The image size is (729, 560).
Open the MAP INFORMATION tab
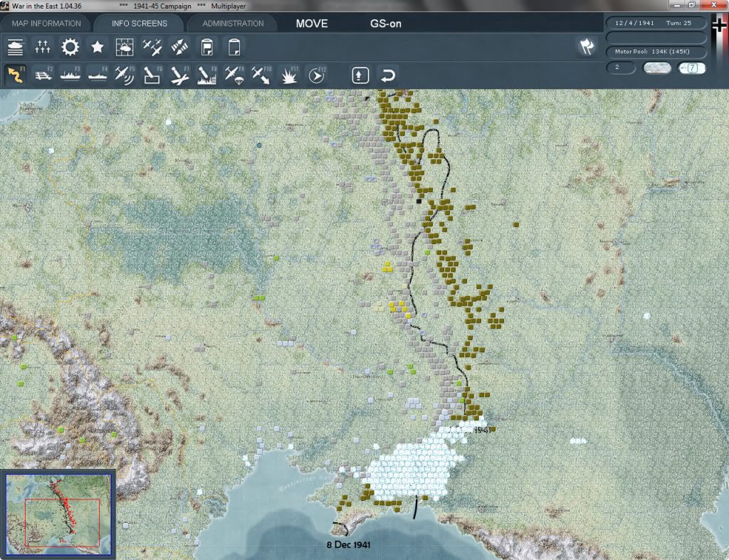[46, 23]
